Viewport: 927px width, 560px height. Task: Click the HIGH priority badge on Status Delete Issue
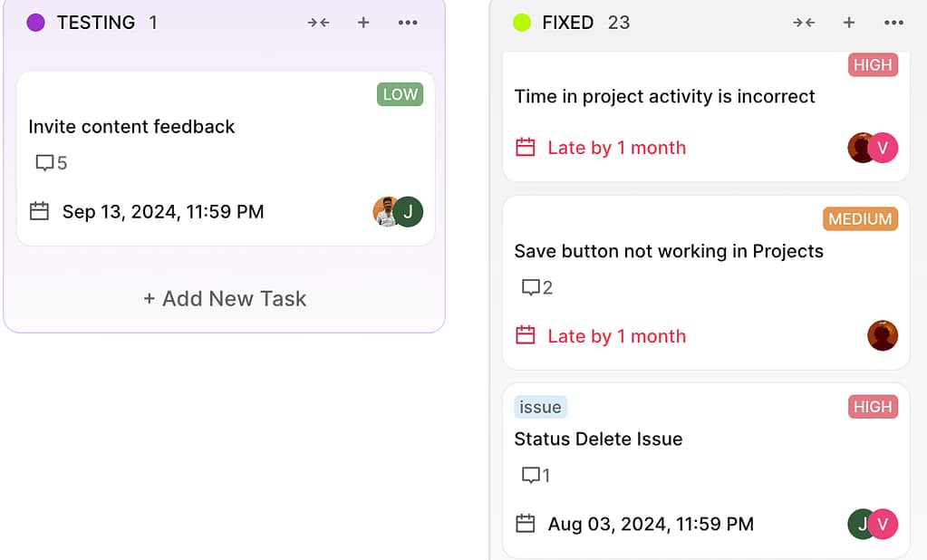872,407
